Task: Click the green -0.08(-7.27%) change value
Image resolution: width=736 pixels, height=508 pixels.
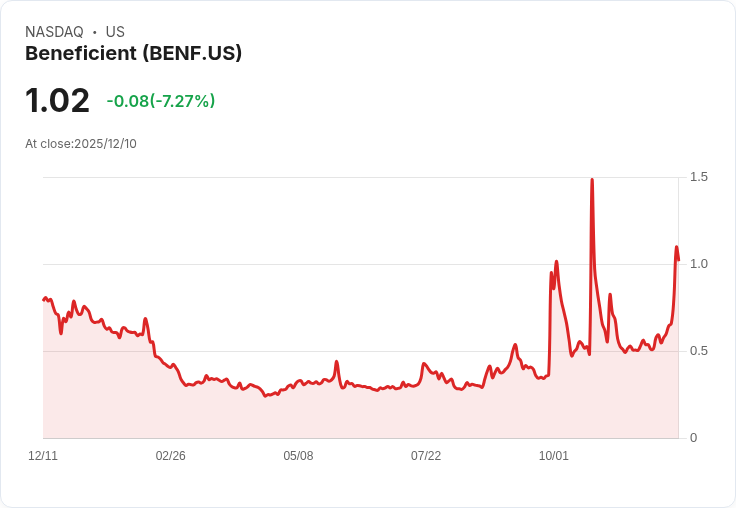Action: [x=160, y=101]
